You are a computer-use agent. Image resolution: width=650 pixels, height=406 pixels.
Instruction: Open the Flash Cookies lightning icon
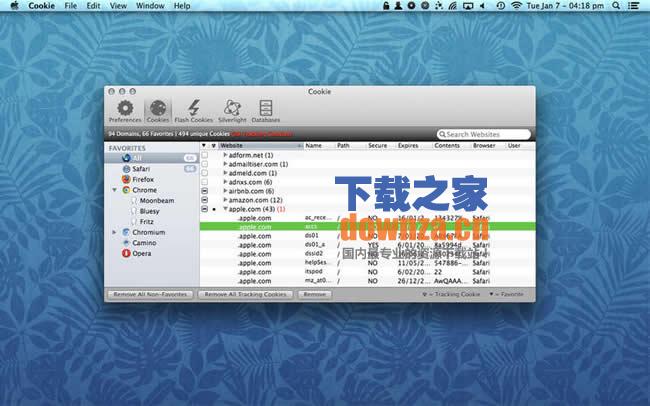click(x=194, y=108)
